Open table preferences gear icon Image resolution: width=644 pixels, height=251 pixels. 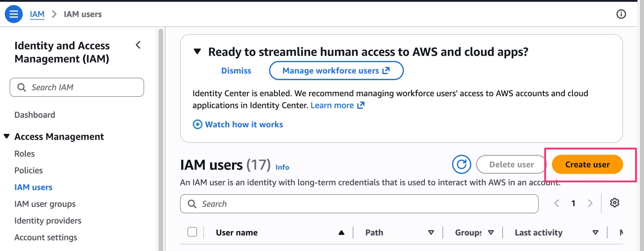click(x=615, y=203)
